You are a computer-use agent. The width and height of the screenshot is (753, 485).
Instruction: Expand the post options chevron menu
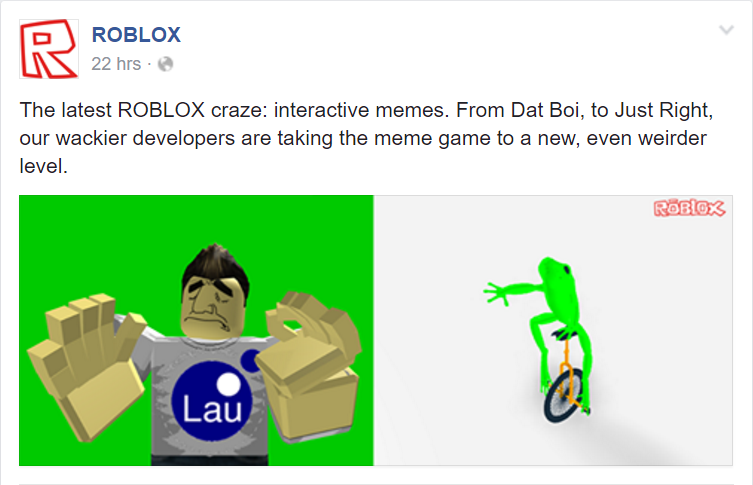point(726,30)
